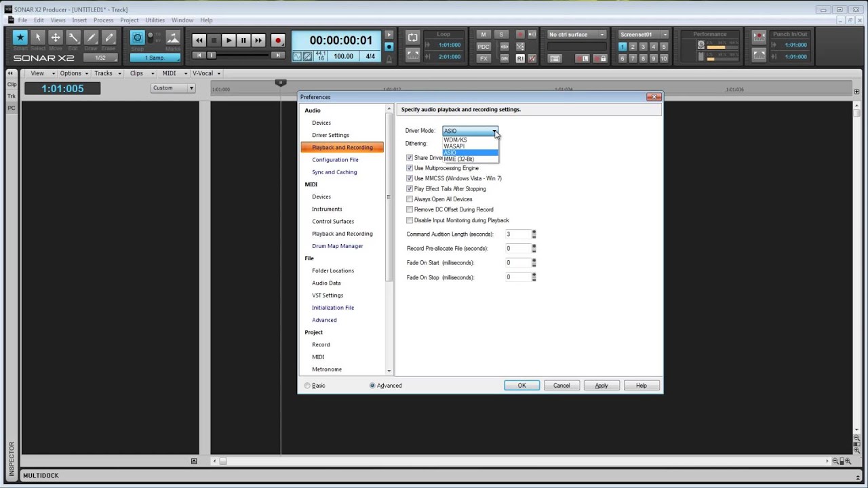Toggle the Punch In/Out record icon
Screen dimensions: 868x488
click(x=759, y=37)
